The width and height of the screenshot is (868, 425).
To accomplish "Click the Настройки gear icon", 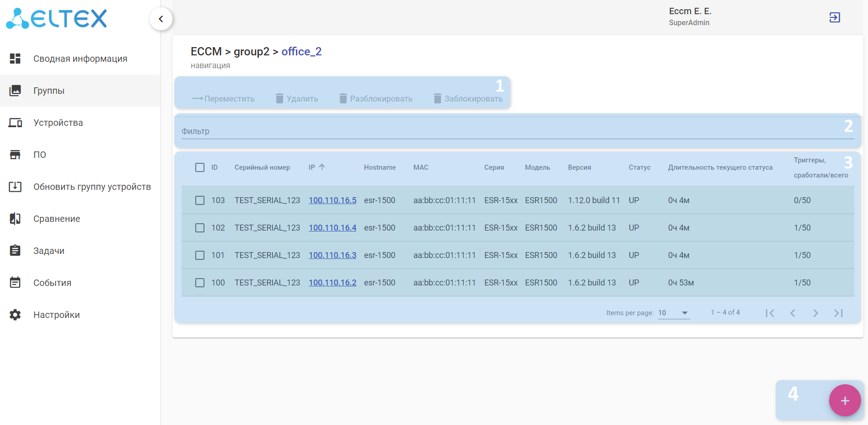I will pyautogui.click(x=15, y=315).
